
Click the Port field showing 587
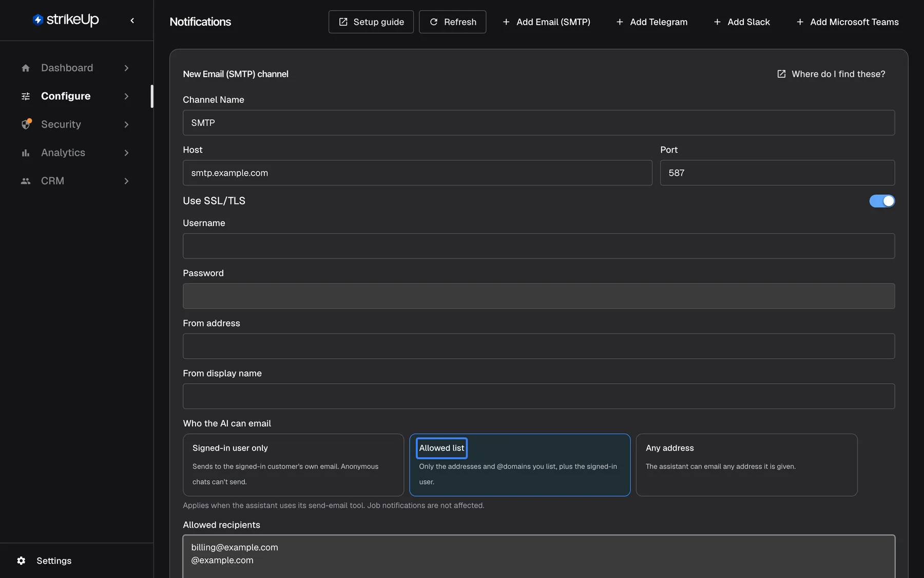click(x=777, y=173)
